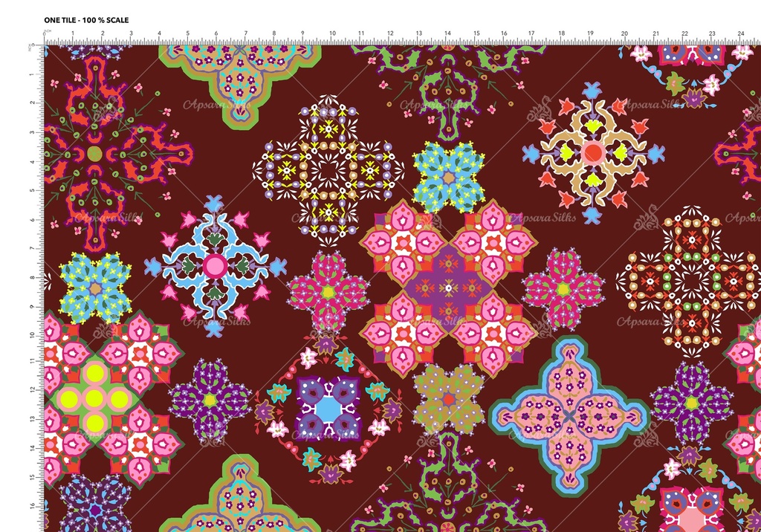Click the 24 mark on the top ruler

pos(741,34)
